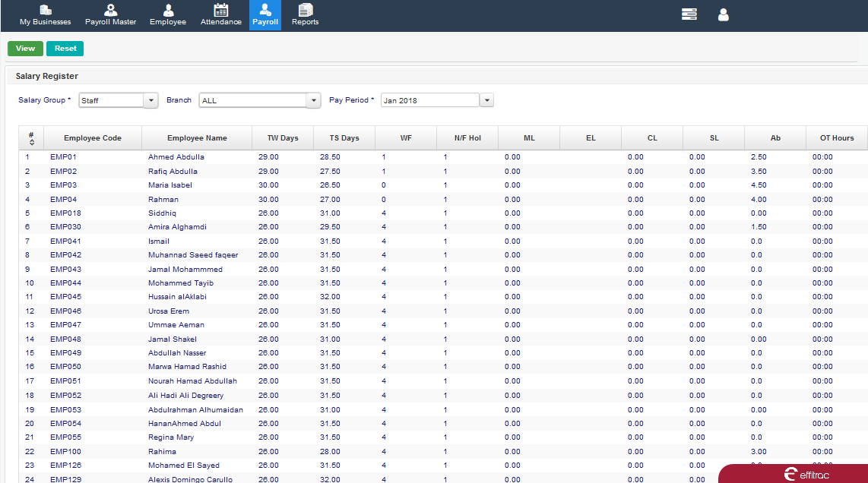Expand the Salary Group dropdown
Screen dimensions: 868x483
(150, 100)
